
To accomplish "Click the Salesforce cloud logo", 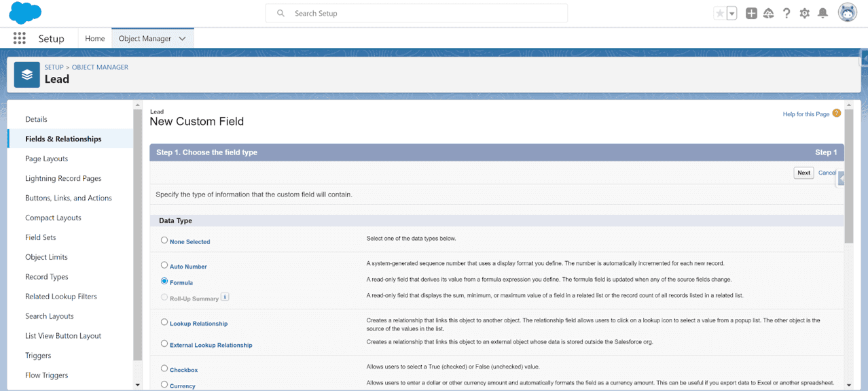I will coord(25,13).
